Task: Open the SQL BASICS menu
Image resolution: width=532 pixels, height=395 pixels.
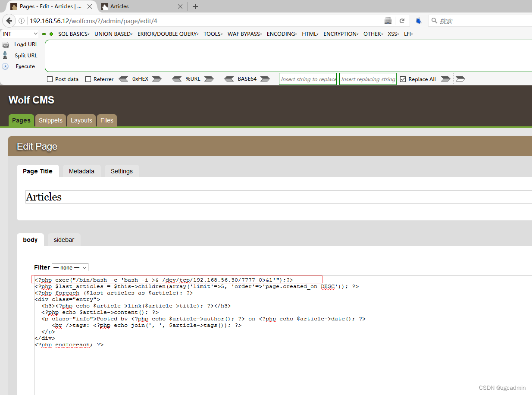Action: (x=74, y=34)
